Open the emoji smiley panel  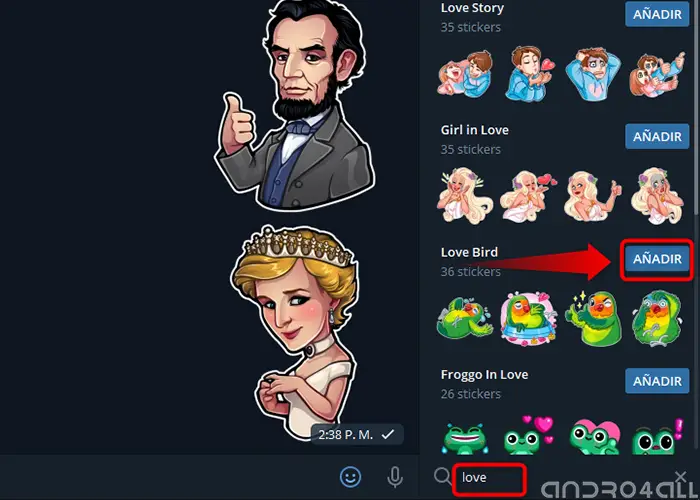click(350, 477)
